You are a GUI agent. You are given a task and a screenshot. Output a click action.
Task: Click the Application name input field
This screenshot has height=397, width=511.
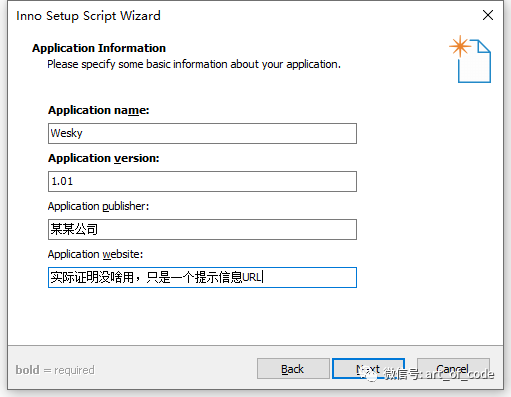point(202,133)
